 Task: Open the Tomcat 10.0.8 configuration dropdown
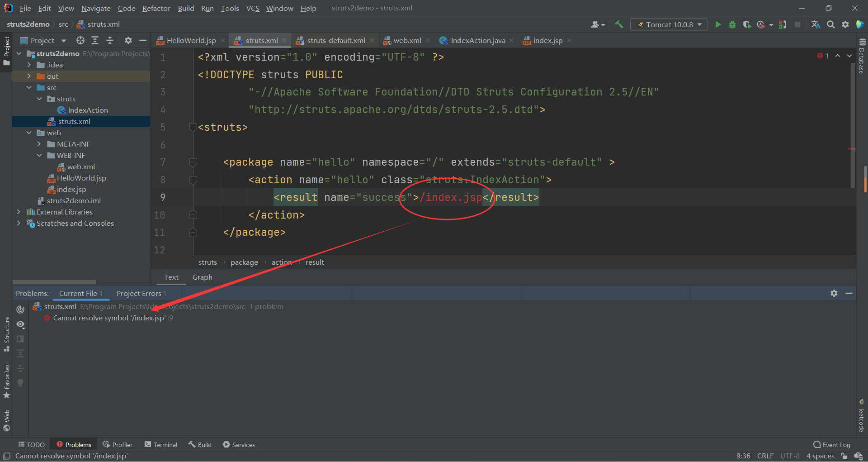pos(669,24)
